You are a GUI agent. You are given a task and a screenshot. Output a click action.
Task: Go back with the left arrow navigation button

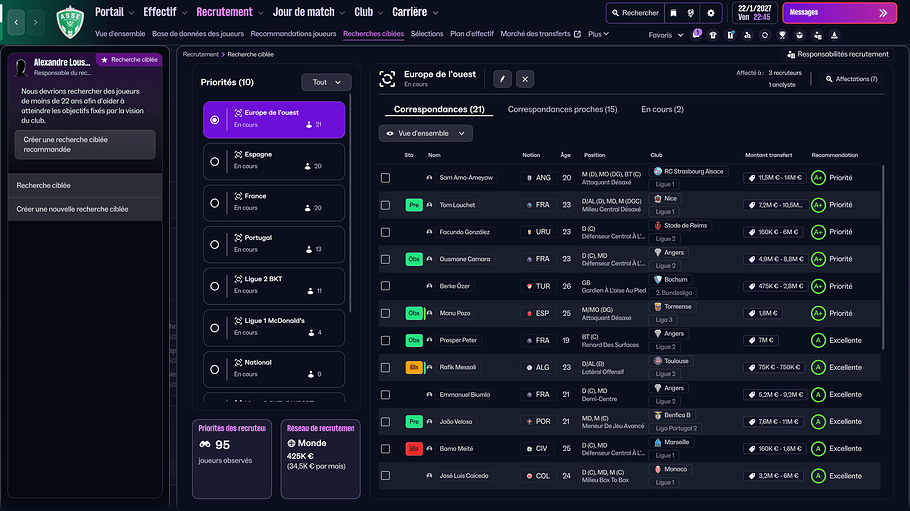click(x=16, y=20)
